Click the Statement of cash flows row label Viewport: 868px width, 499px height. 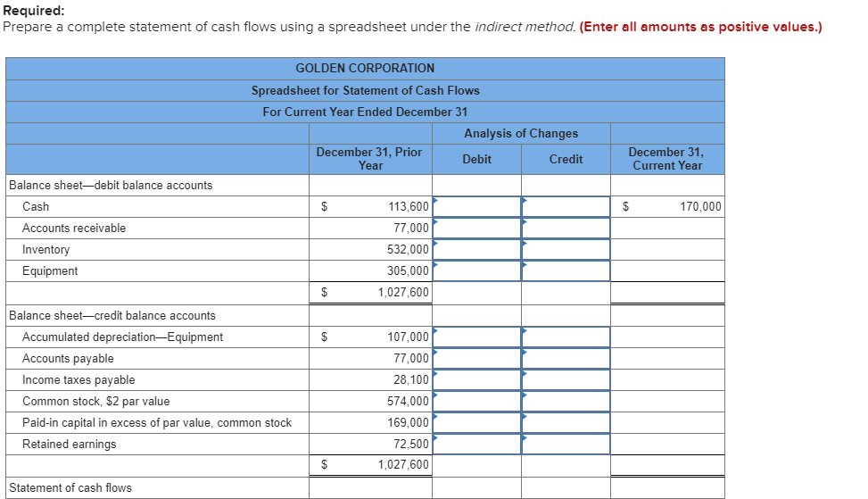[x=70, y=488]
